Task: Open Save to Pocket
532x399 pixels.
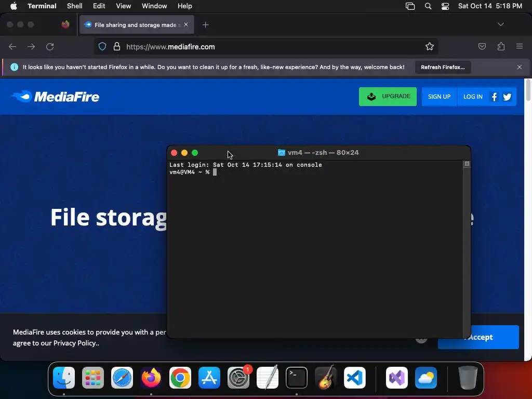Action: click(x=482, y=46)
